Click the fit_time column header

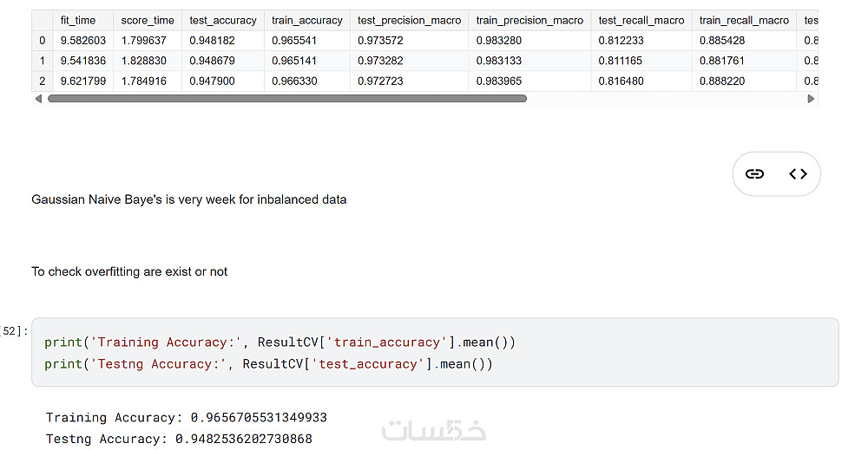click(x=77, y=20)
